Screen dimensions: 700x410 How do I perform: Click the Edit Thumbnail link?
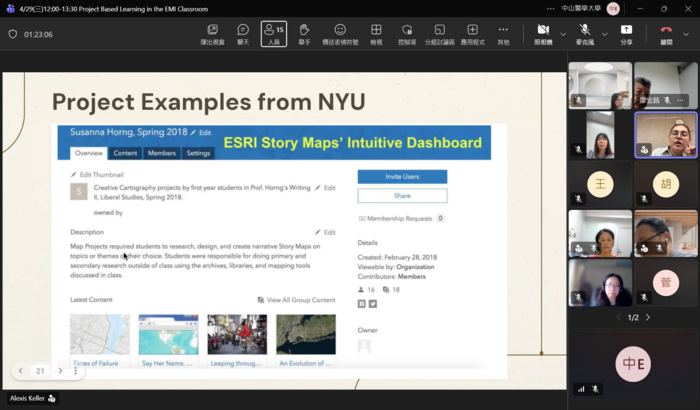coord(97,175)
